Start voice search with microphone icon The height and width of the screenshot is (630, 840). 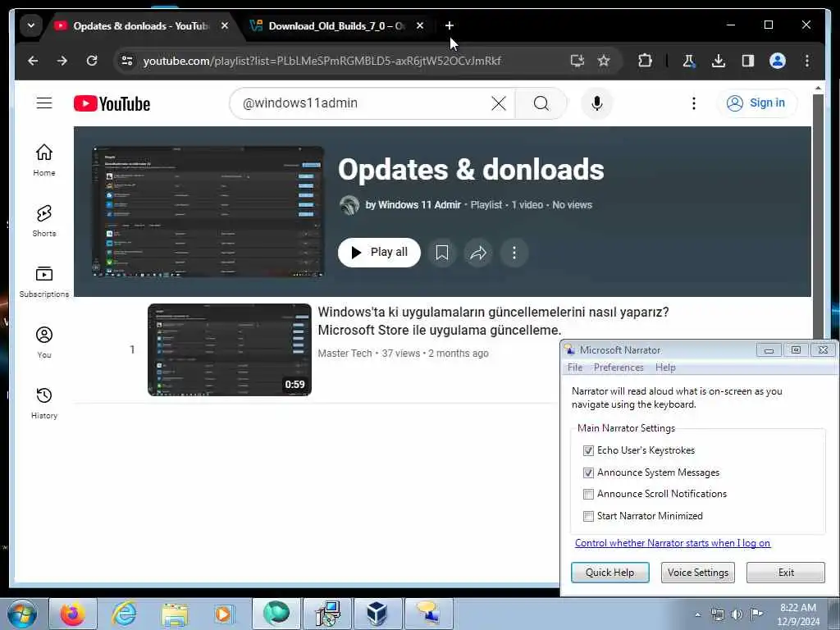[x=597, y=103]
